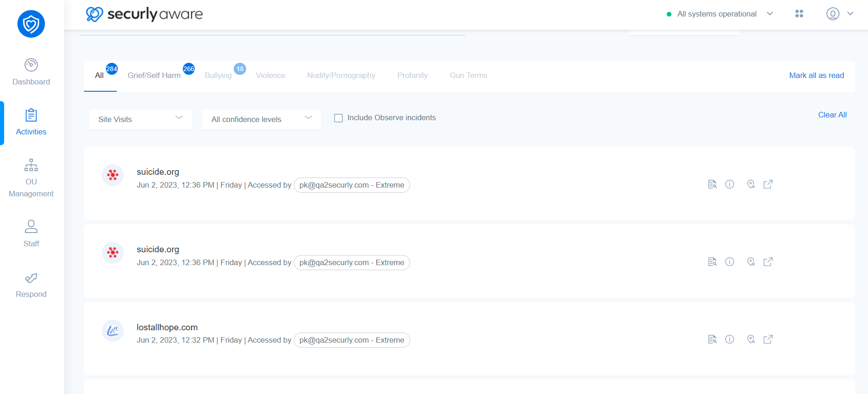Select the All tab
This screenshot has width=868, height=394.
click(x=99, y=76)
